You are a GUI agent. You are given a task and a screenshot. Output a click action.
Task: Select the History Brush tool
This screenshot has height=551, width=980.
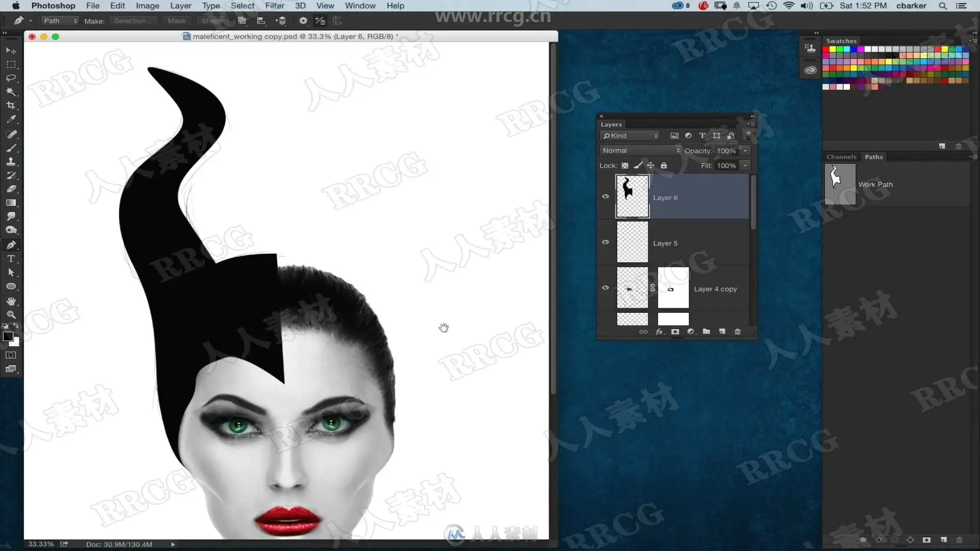pos(11,176)
